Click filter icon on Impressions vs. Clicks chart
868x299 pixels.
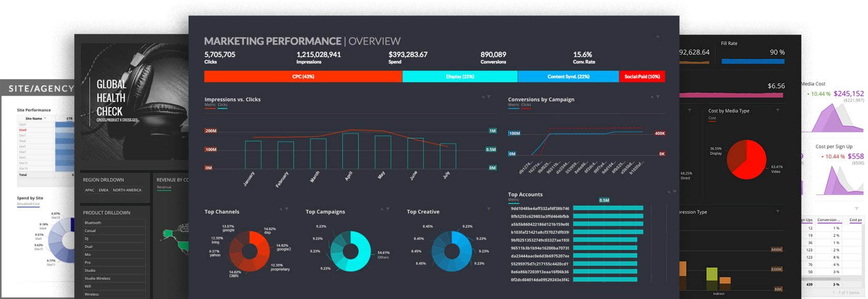click(x=489, y=97)
